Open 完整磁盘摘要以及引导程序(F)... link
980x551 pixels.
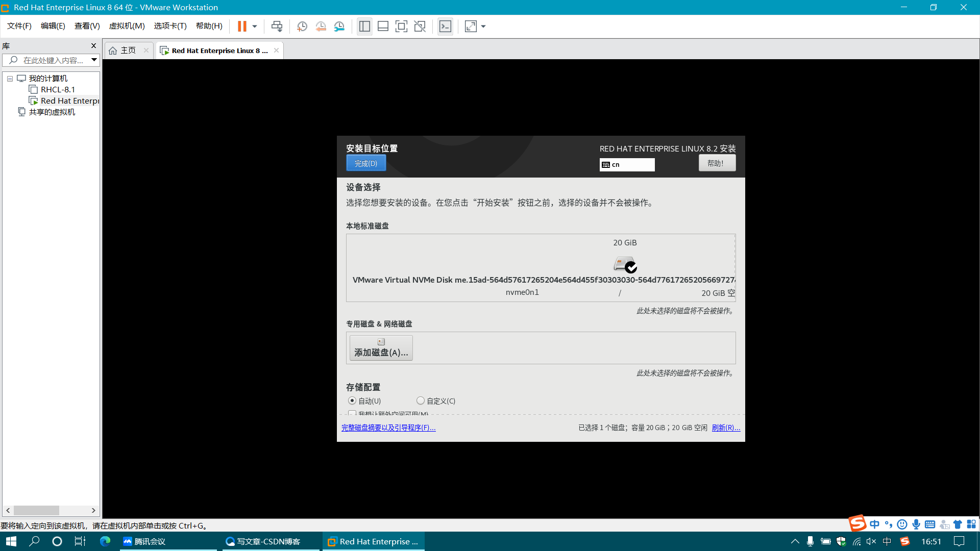pos(388,428)
